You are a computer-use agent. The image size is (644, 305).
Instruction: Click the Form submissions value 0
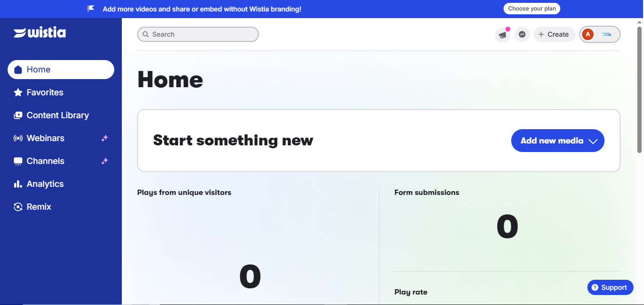click(x=507, y=227)
